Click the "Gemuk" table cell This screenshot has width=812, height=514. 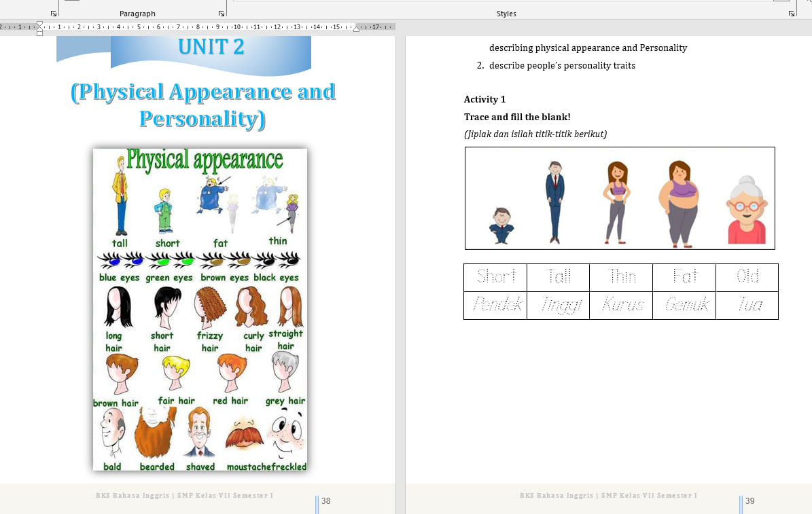tap(685, 306)
